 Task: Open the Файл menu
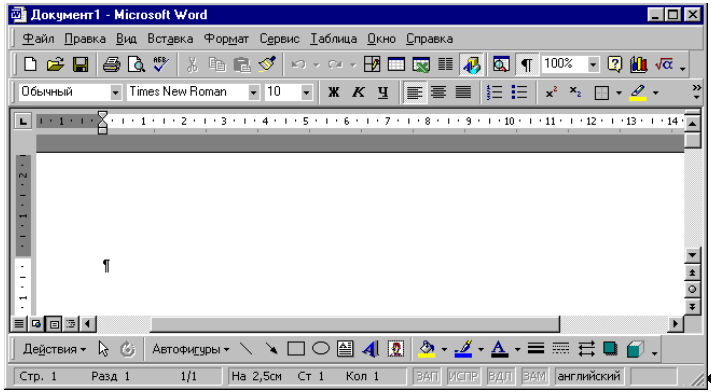[38, 39]
